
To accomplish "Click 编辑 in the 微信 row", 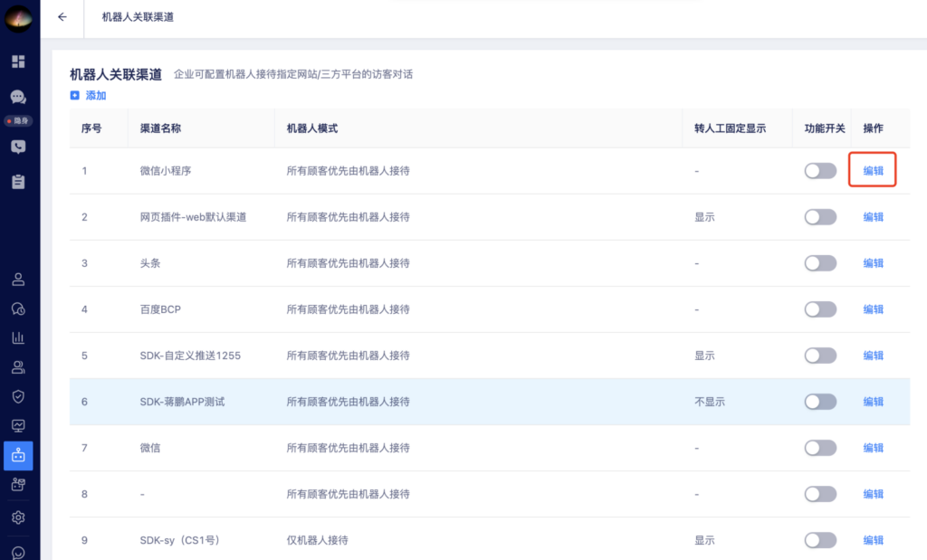I will [874, 448].
